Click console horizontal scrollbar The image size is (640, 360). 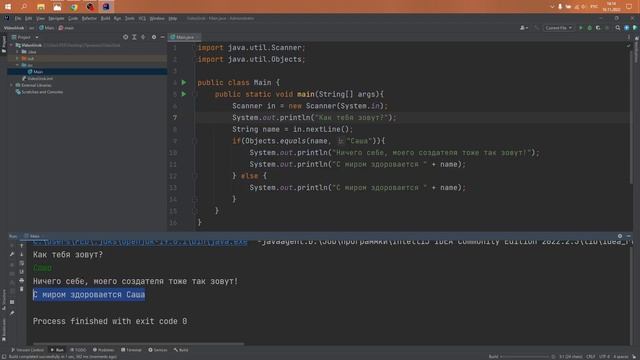(138, 344)
